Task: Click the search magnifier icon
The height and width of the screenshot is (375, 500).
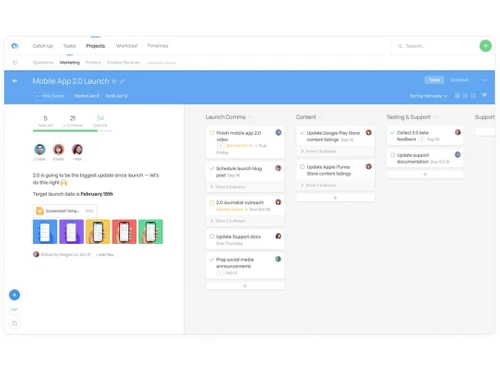Action: pos(400,46)
